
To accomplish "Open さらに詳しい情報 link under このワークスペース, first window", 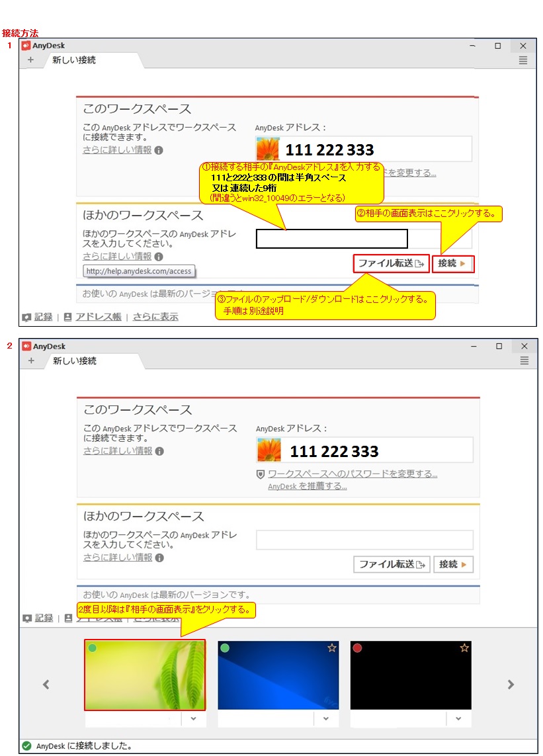I will pyautogui.click(x=117, y=150).
